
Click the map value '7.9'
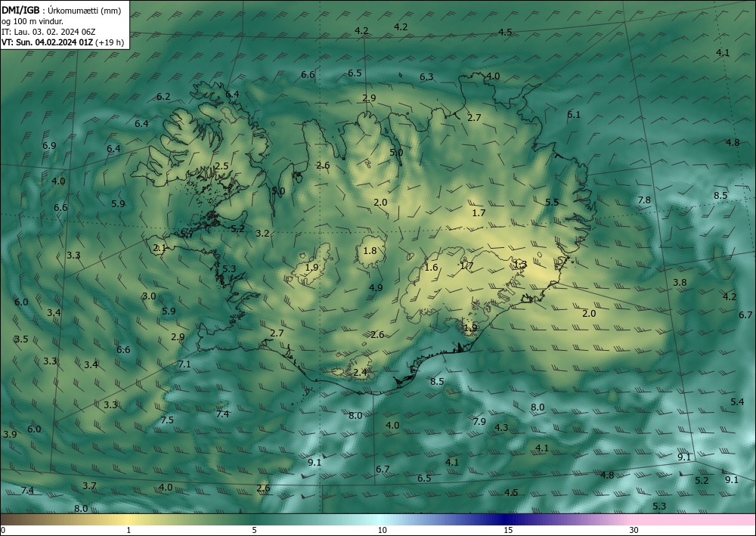[x=479, y=422]
